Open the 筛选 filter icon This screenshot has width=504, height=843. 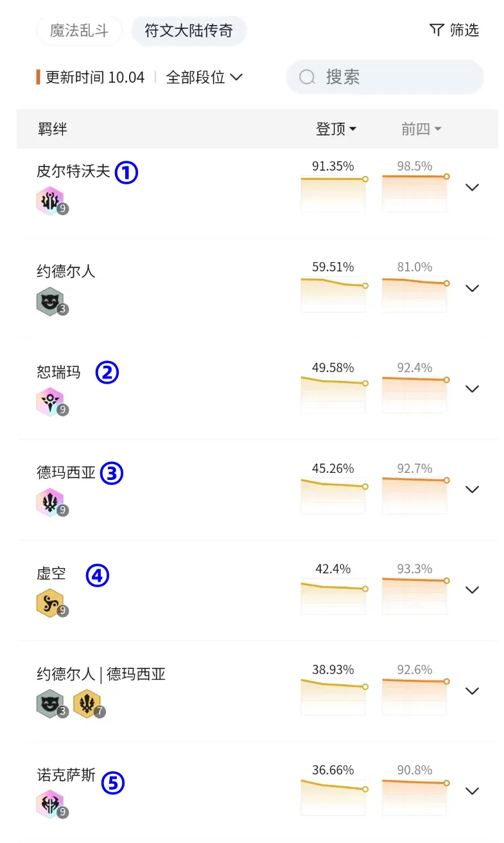pos(454,30)
